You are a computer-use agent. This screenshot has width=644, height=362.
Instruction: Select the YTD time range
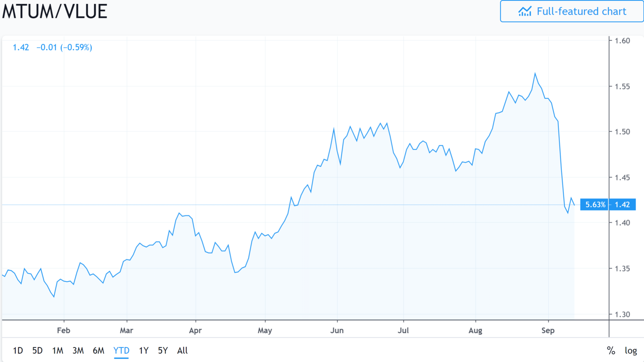coord(121,350)
